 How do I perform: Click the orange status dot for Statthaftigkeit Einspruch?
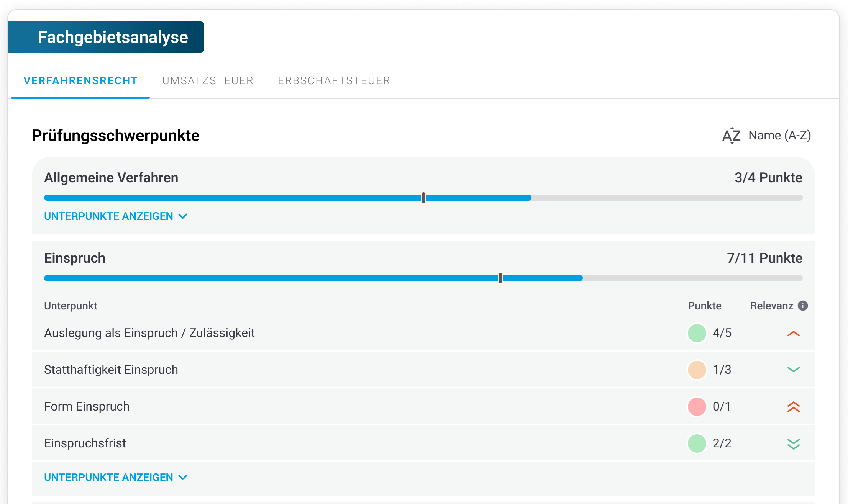[x=697, y=370]
